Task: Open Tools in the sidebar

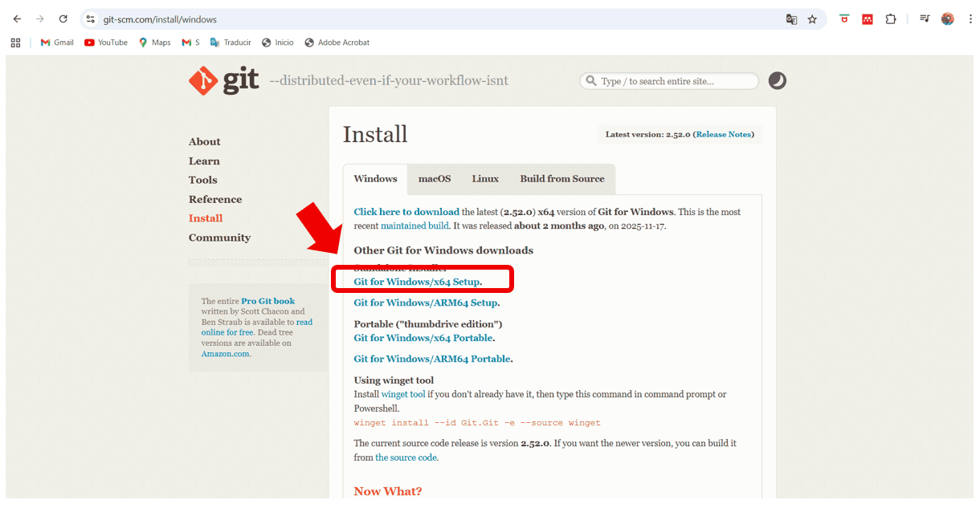Action: 203,181
